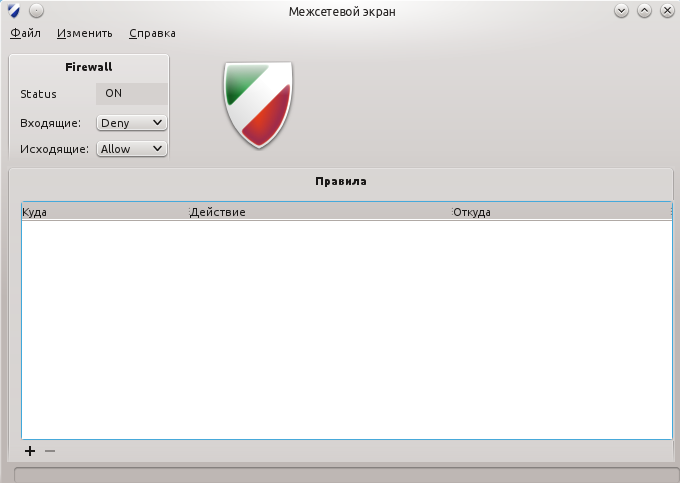The image size is (680, 483).
Task: Click the Входящие: label
Action: point(50,123)
